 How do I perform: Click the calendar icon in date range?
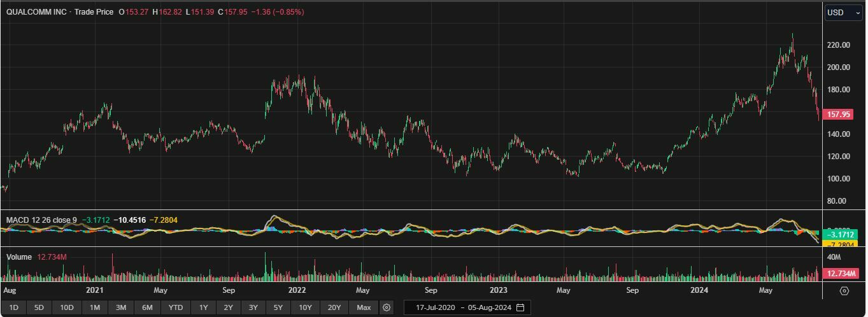pyautogui.click(x=520, y=307)
